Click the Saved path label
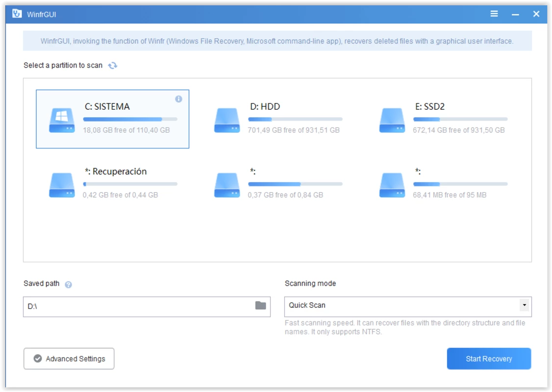Viewport: 552px width, 392px height. [42, 284]
